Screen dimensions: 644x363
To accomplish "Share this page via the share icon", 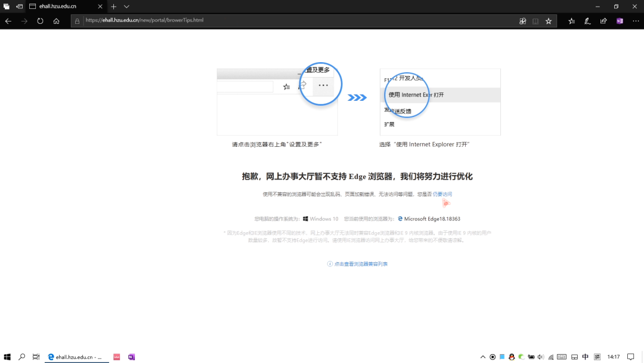I will pyautogui.click(x=603, y=21).
